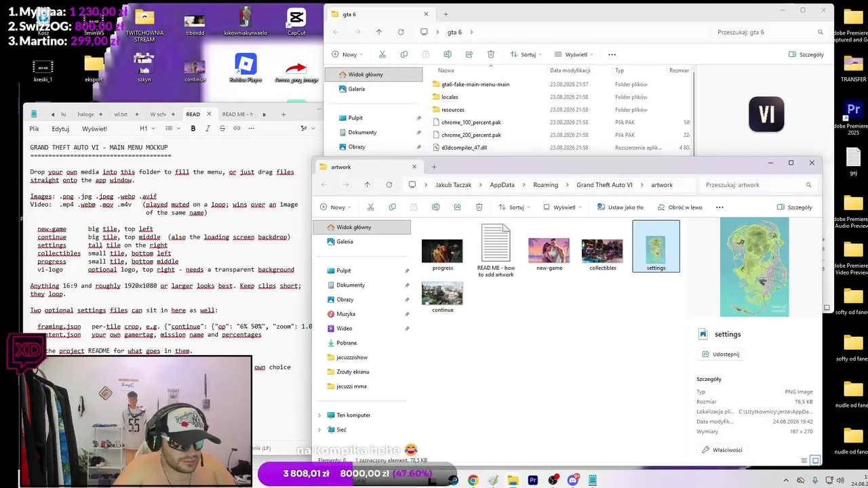The width and height of the screenshot is (868, 488).
Task: Expand Ten komputer in artwork sidebar
Action: point(319,415)
